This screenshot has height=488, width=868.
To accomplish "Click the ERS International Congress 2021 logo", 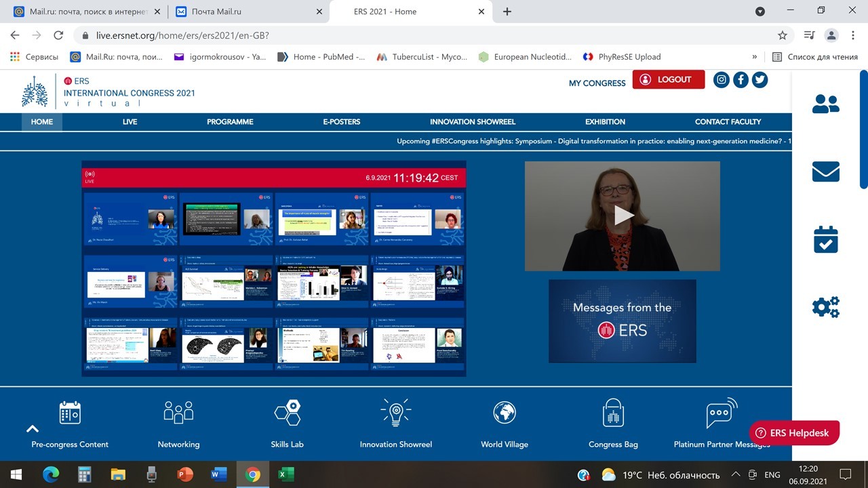I will pos(108,91).
